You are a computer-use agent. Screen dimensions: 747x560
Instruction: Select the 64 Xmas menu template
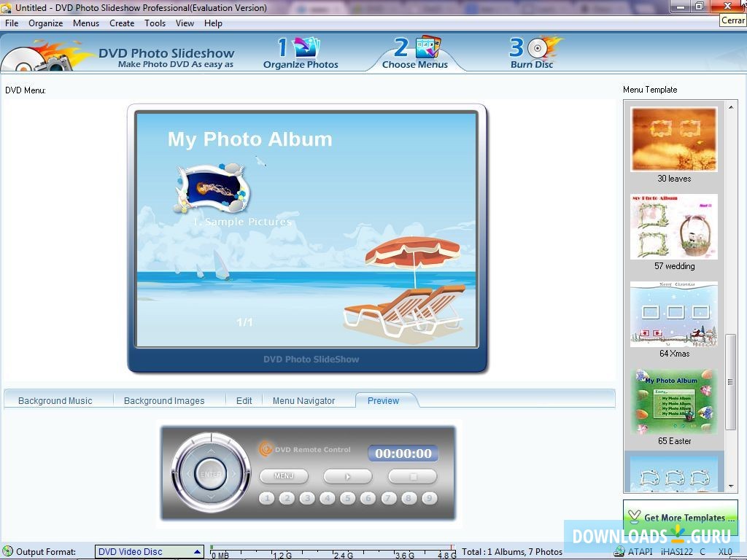point(673,314)
